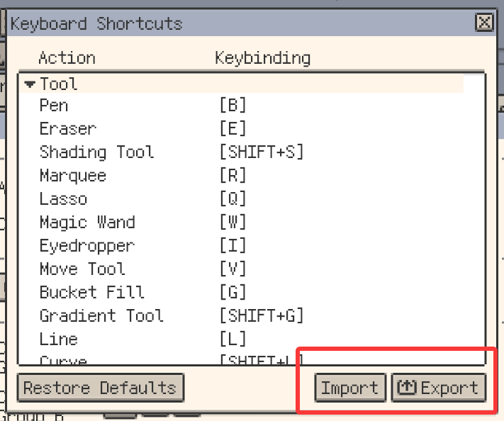The width and height of the screenshot is (504, 421).
Task: Select the Lasso action row
Action: 63,199
